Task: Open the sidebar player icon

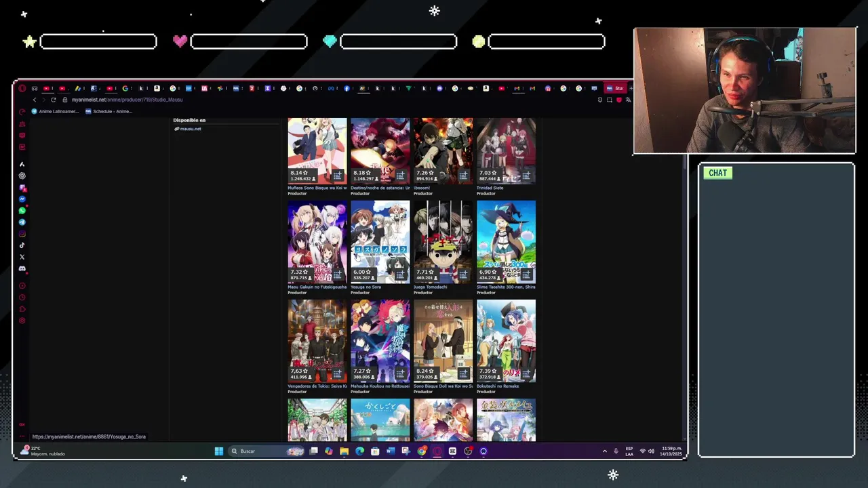Action: coord(22,286)
